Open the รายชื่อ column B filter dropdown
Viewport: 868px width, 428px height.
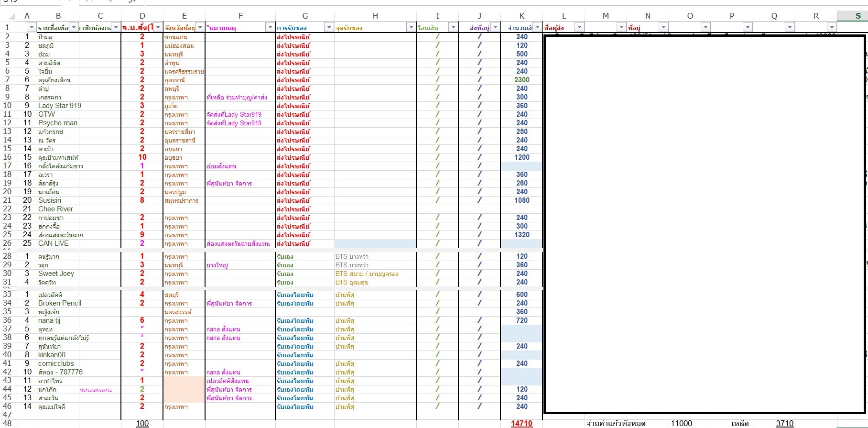coord(74,28)
